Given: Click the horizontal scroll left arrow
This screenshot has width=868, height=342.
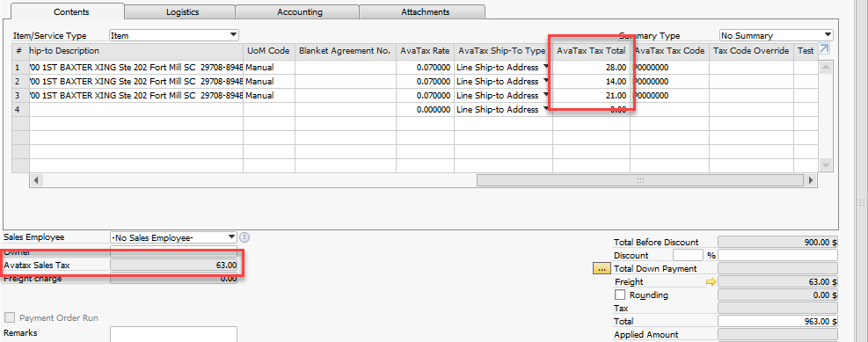Looking at the screenshot, I should [x=36, y=180].
